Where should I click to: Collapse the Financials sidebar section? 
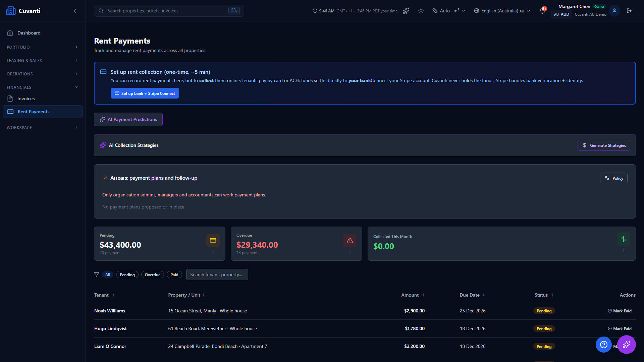(x=43, y=87)
